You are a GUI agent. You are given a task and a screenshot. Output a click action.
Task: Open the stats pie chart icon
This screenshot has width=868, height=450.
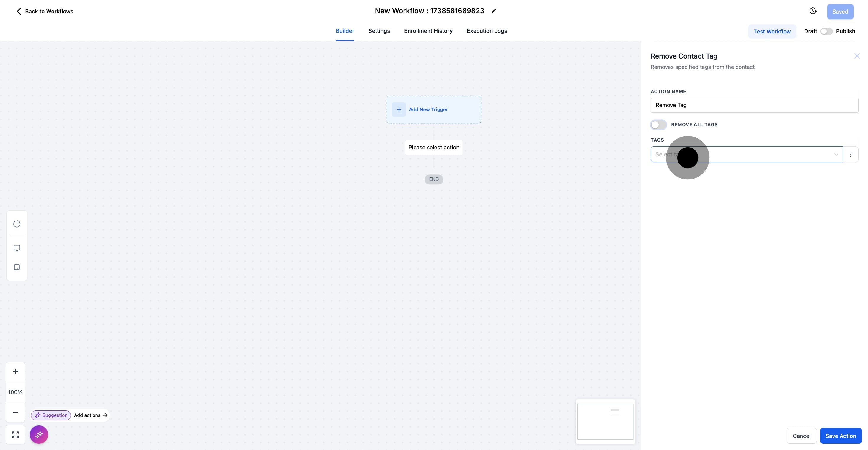point(17,224)
